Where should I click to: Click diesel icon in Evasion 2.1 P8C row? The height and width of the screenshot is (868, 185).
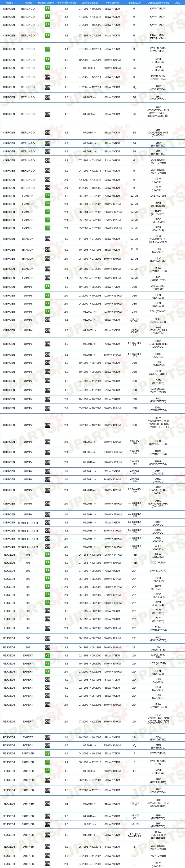(x=48, y=278)
